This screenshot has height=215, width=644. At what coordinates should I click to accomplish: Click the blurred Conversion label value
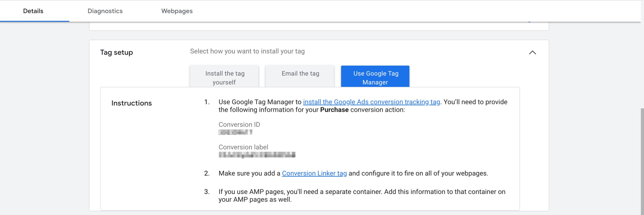coord(257,155)
